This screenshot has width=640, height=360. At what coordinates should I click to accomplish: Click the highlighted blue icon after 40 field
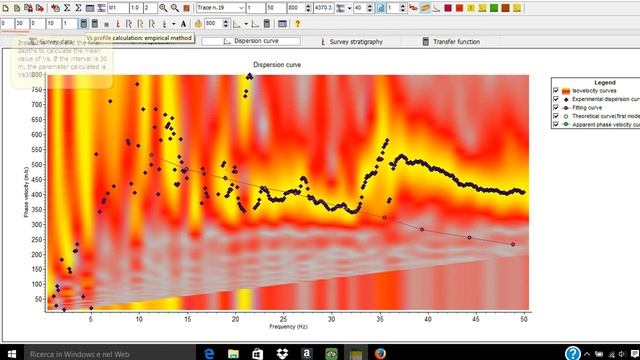[x=380, y=8]
